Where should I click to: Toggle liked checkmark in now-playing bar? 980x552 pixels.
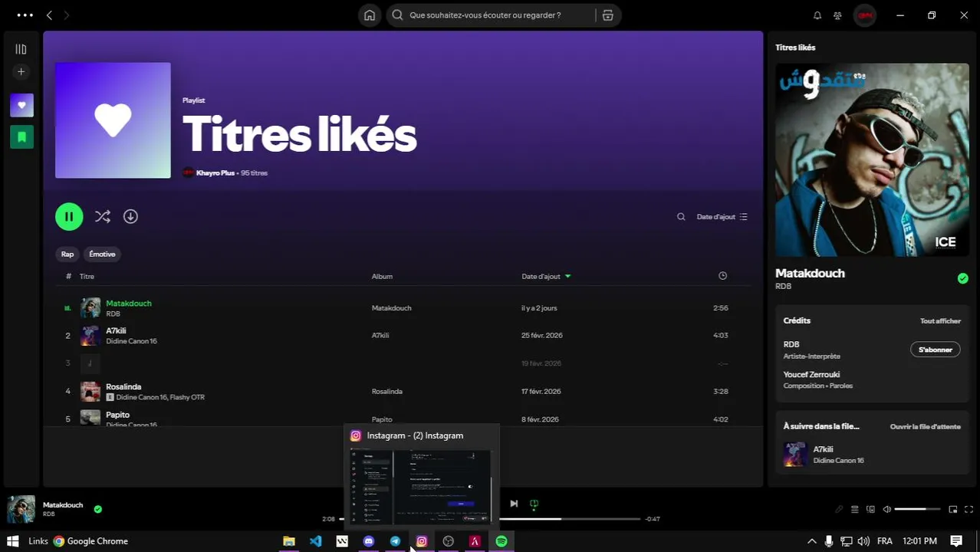pyautogui.click(x=97, y=509)
